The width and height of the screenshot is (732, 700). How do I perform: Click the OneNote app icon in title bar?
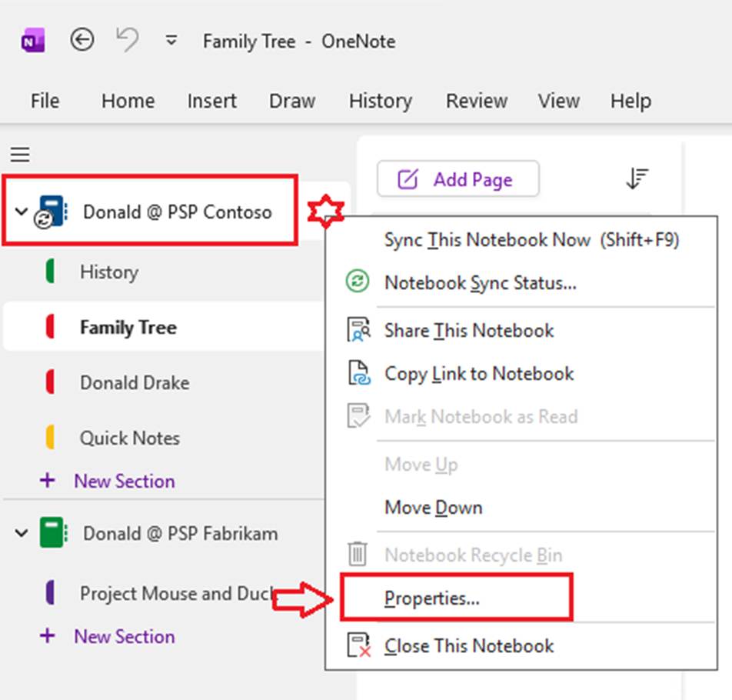(x=33, y=41)
